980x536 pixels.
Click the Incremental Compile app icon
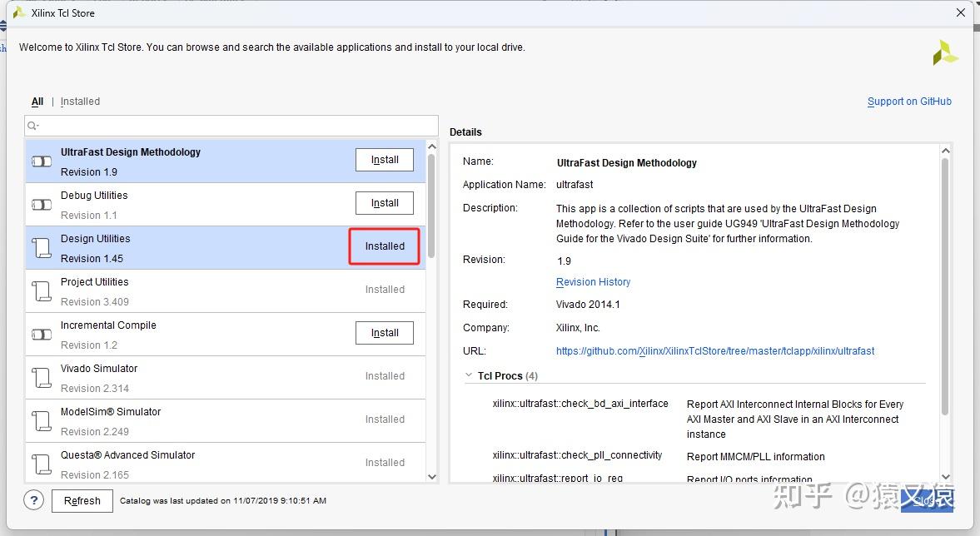pyautogui.click(x=42, y=335)
